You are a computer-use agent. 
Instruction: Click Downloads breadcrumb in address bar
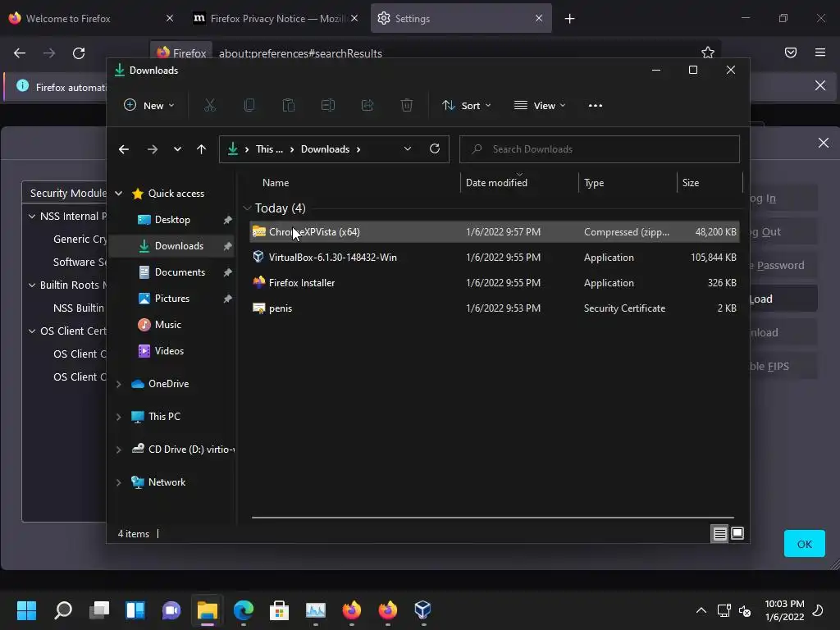point(325,149)
